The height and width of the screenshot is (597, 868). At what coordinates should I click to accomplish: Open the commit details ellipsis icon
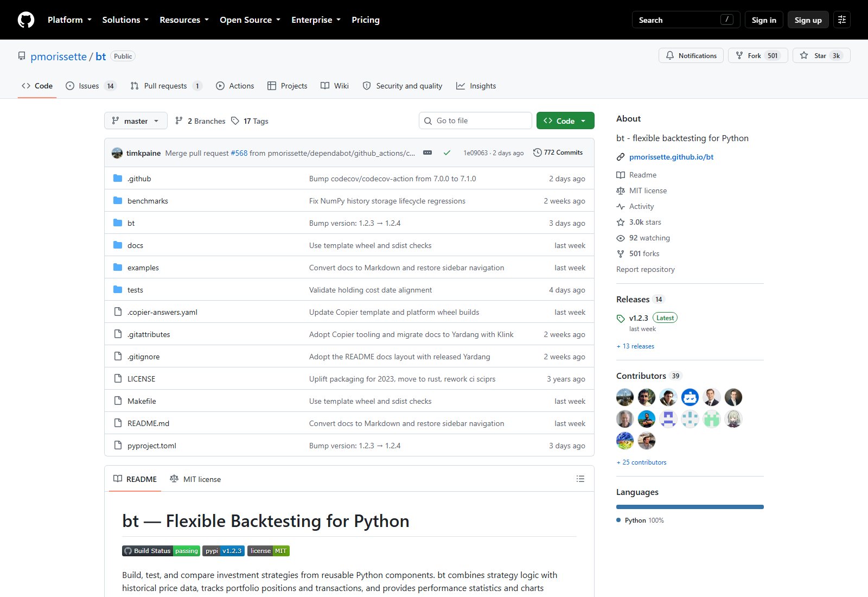[427, 153]
